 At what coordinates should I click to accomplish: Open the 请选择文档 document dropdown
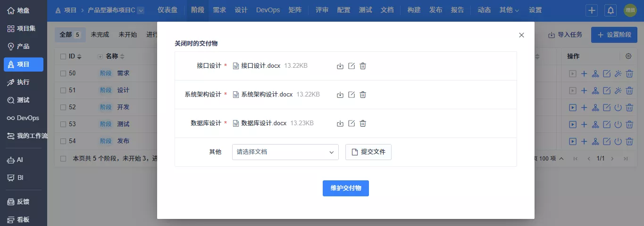pyautogui.click(x=285, y=152)
